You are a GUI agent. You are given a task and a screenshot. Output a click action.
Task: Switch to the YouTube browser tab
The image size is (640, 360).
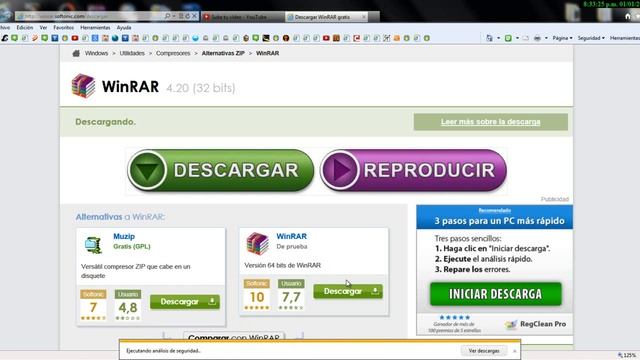[242, 17]
